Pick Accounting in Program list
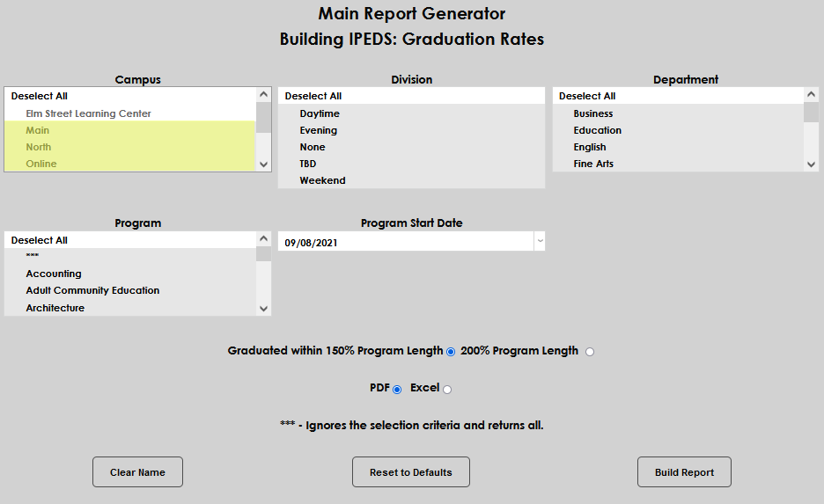This screenshot has height=504, width=824. tap(54, 274)
